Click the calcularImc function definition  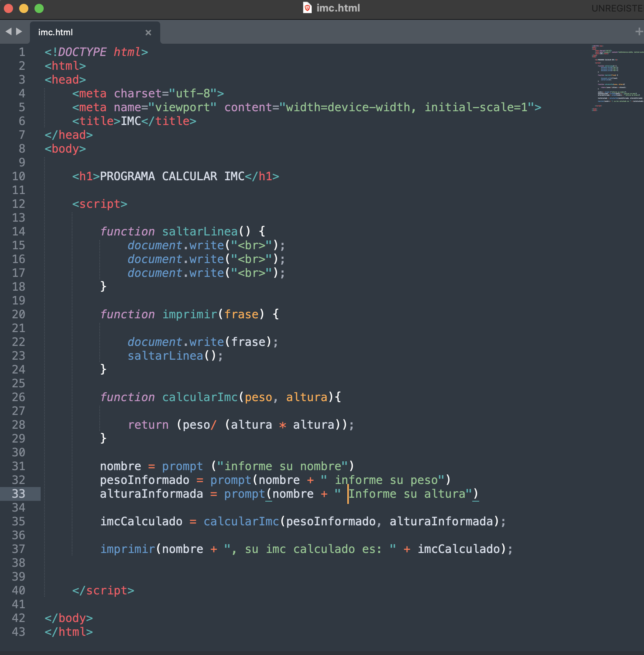coord(220,397)
